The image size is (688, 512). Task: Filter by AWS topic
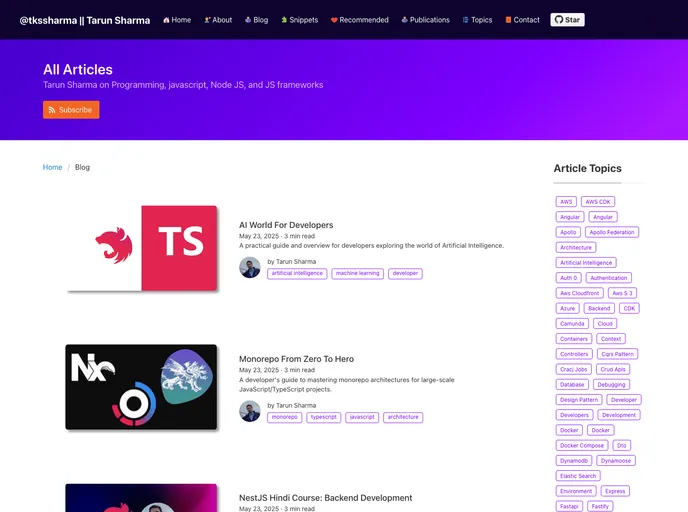click(x=566, y=202)
